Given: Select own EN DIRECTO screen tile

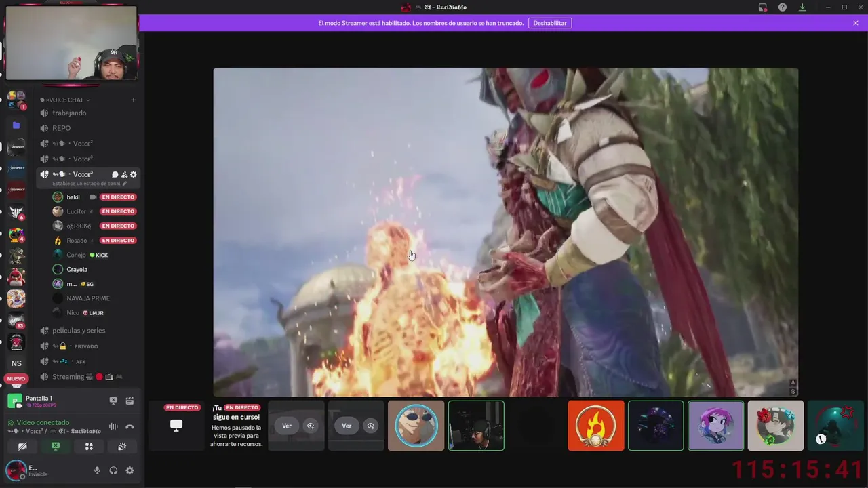Looking at the screenshot, I should tap(176, 426).
